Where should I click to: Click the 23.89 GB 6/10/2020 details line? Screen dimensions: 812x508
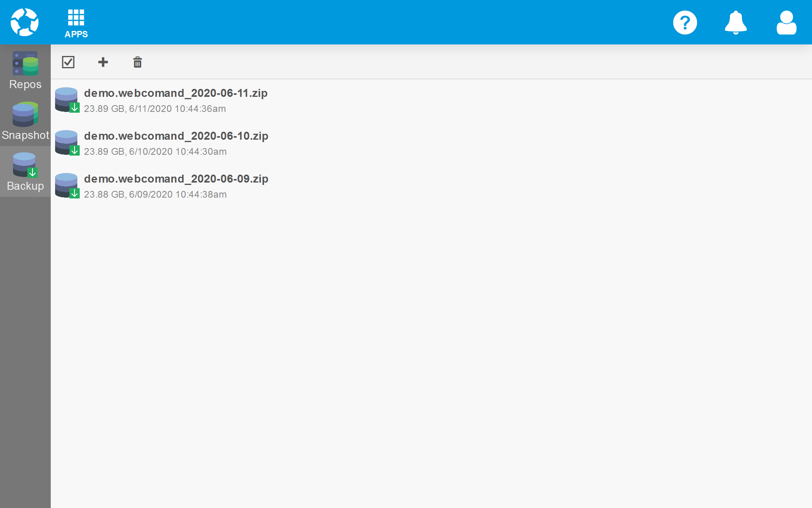click(155, 152)
